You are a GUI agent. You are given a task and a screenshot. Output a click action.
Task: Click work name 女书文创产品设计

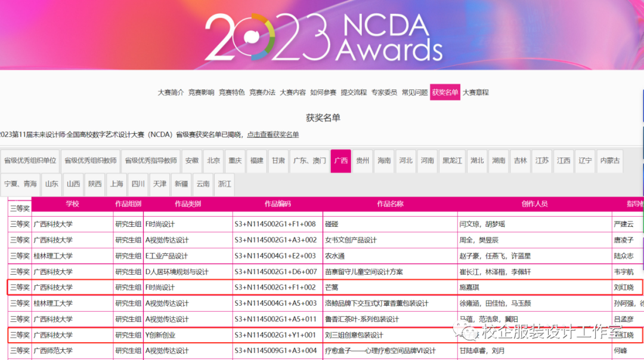point(351,240)
